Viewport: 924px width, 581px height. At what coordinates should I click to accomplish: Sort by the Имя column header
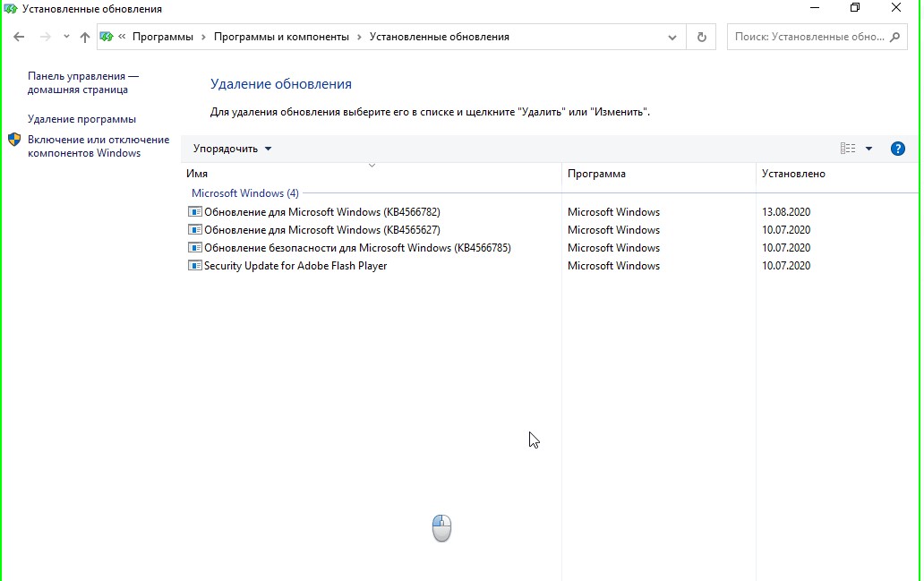click(197, 174)
